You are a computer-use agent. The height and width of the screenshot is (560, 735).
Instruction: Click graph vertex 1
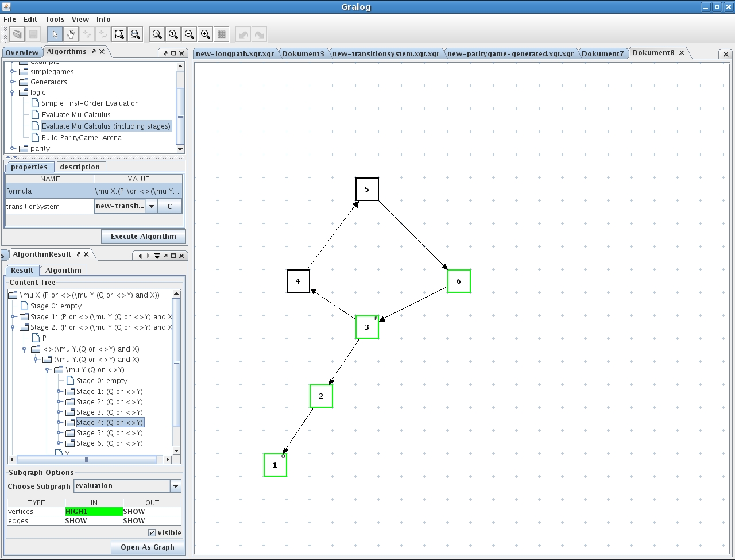[275, 465]
